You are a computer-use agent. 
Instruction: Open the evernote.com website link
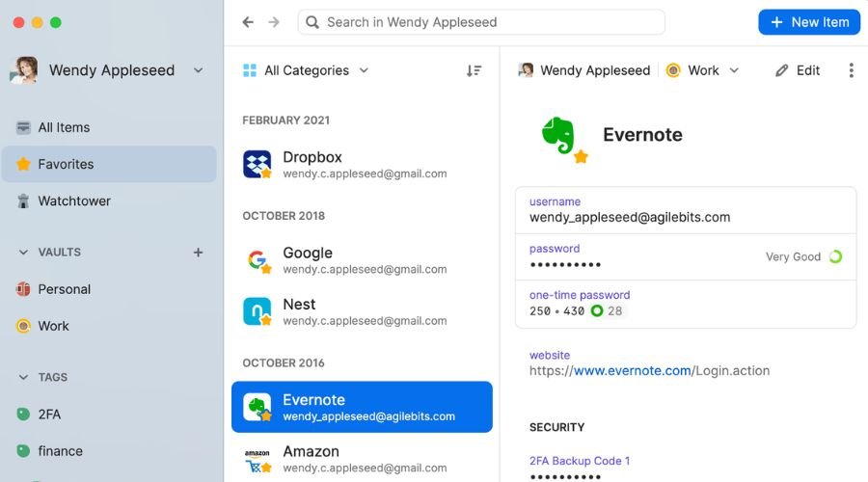(x=632, y=371)
